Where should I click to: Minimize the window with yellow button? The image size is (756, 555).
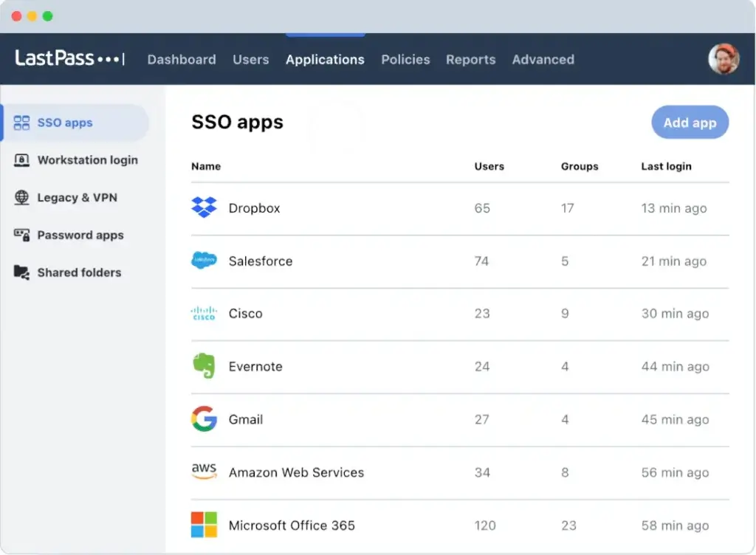click(32, 16)
